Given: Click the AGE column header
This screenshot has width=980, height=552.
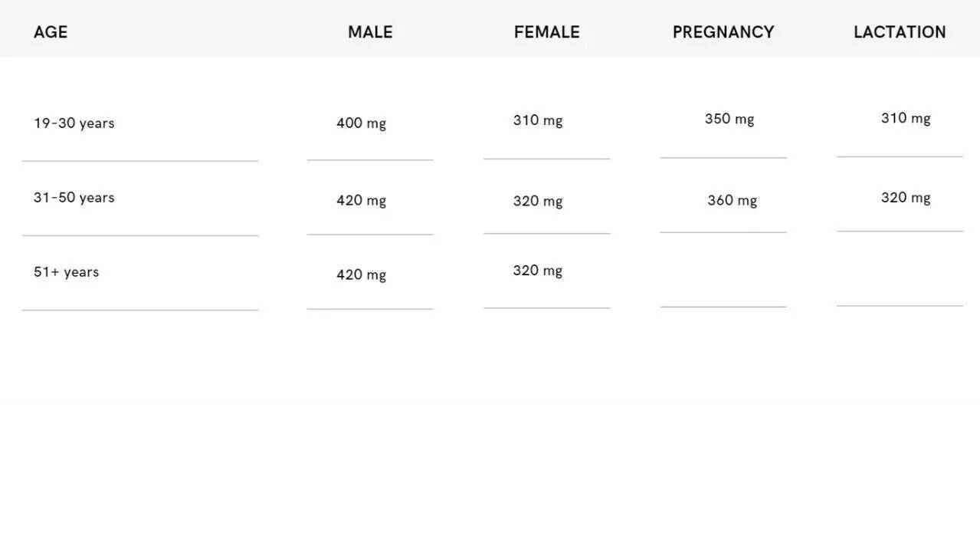Looking at the screenshot, I should coord(51,32).
